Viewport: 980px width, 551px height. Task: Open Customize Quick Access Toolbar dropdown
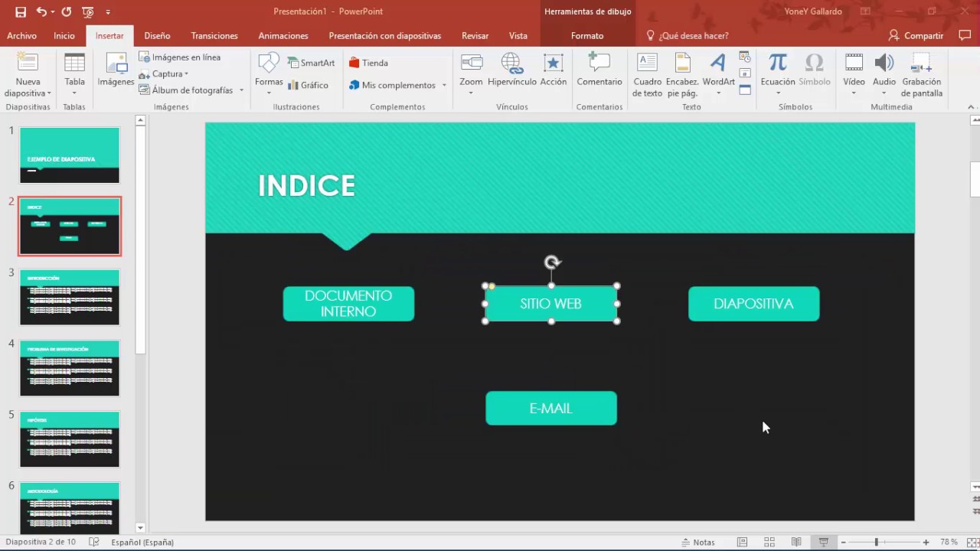108,11
